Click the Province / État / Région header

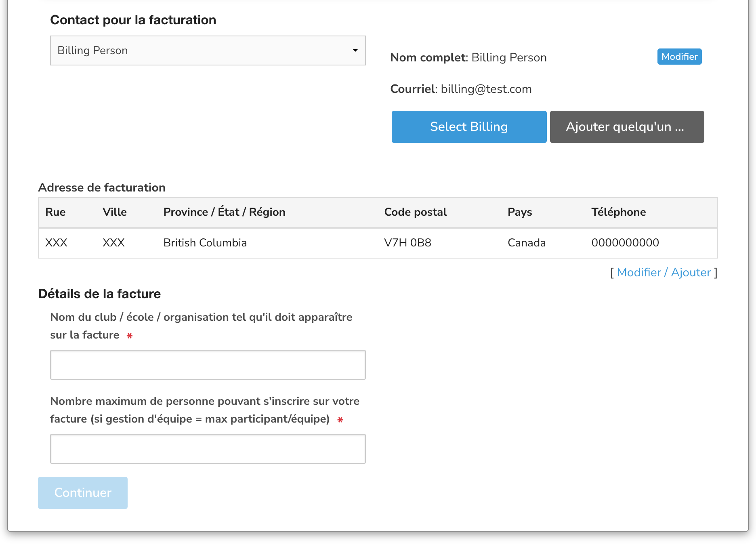point(224,212)
